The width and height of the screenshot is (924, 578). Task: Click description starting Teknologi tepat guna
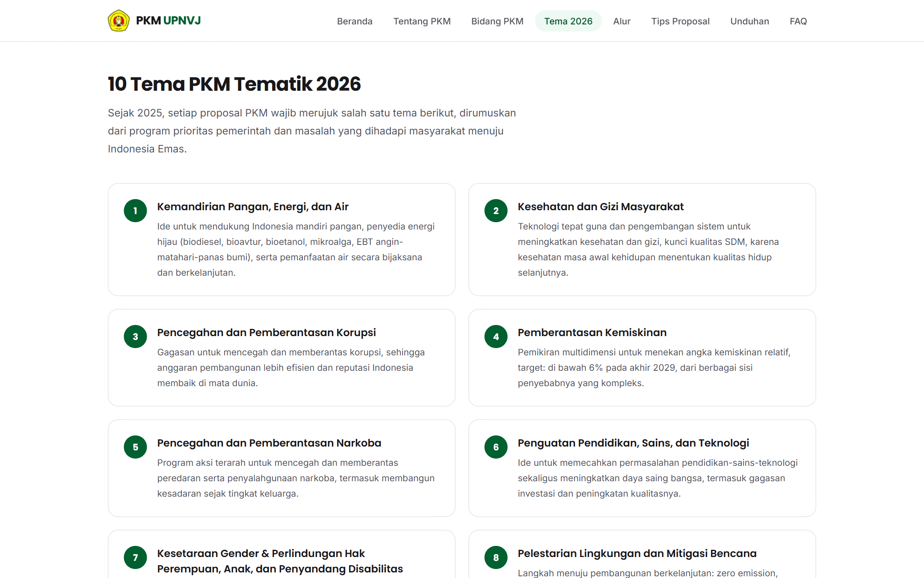coord(648,250)
